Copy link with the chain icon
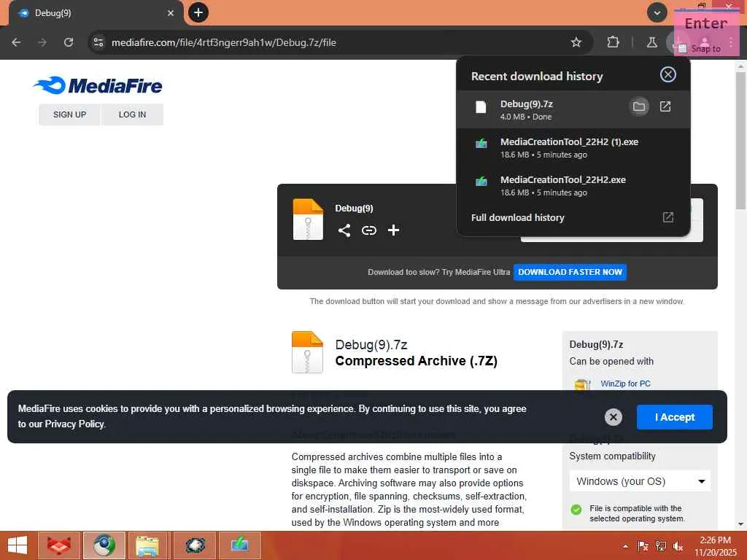 coord(368,230)
